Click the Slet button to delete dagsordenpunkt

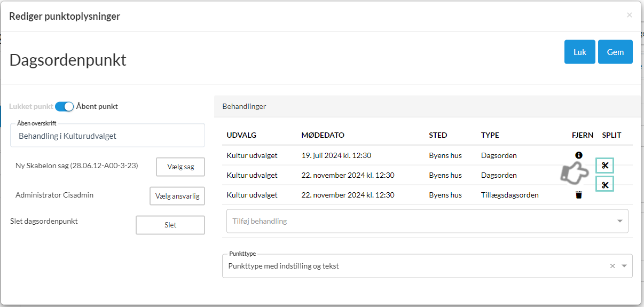tap(170, 225)
